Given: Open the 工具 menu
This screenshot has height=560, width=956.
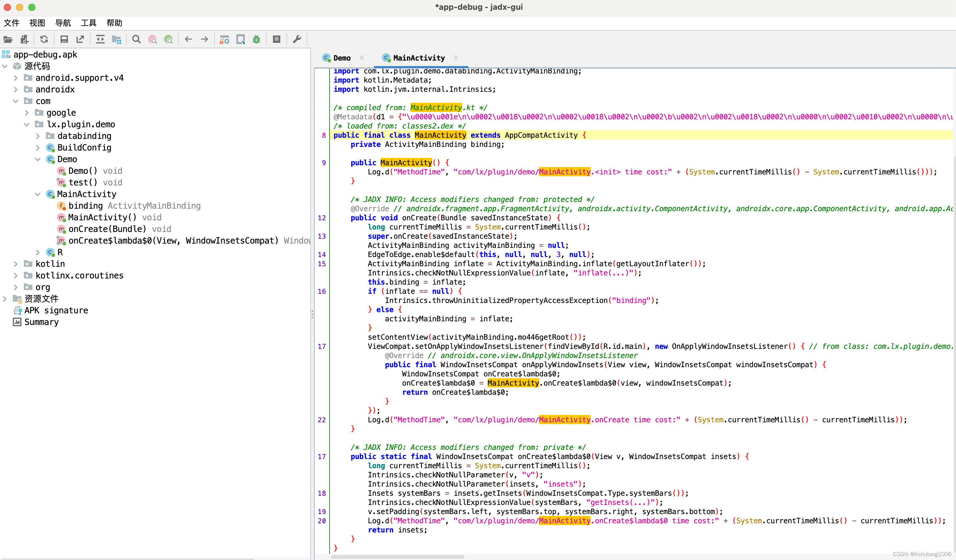Looking at the screenshot, I should coord(88,23).
